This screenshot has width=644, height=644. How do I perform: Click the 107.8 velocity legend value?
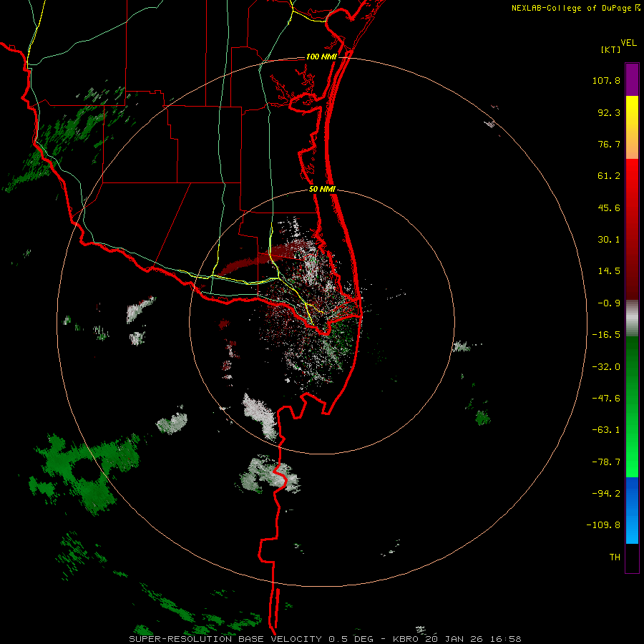click(606, 80)
